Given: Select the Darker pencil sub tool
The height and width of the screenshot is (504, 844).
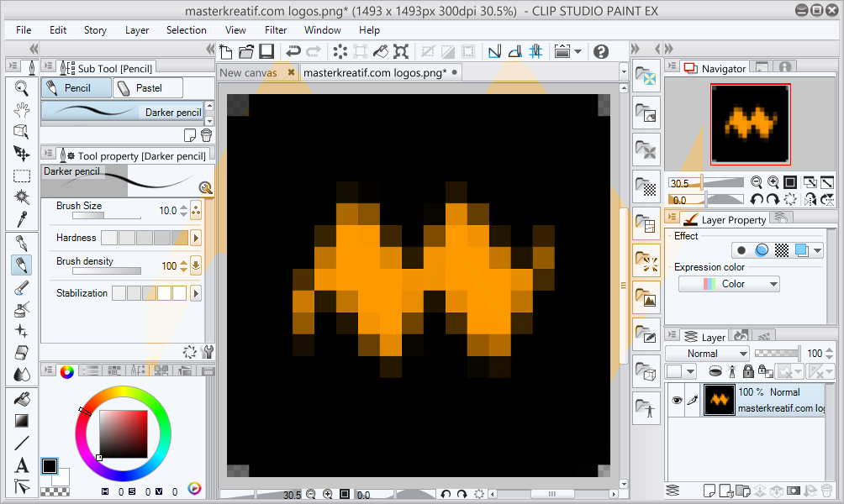Looking at the screenshot, I should (x=123, y=112).
